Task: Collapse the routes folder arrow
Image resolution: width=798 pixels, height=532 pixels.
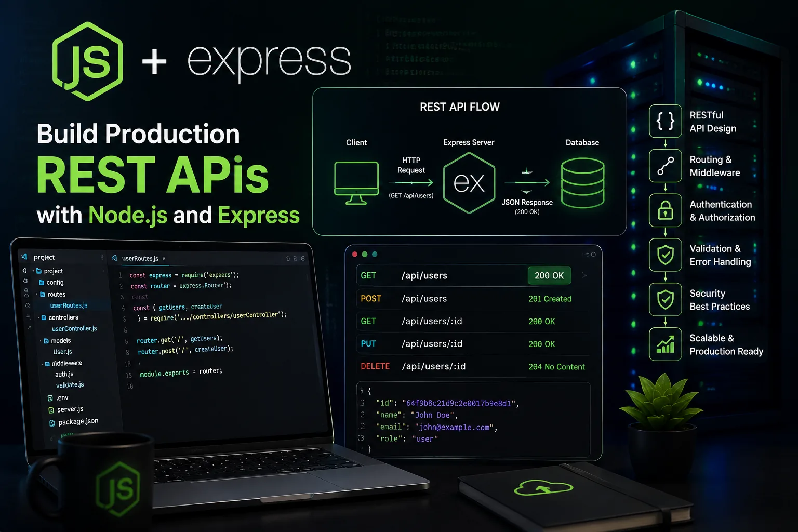Action: tap(36, 294)
